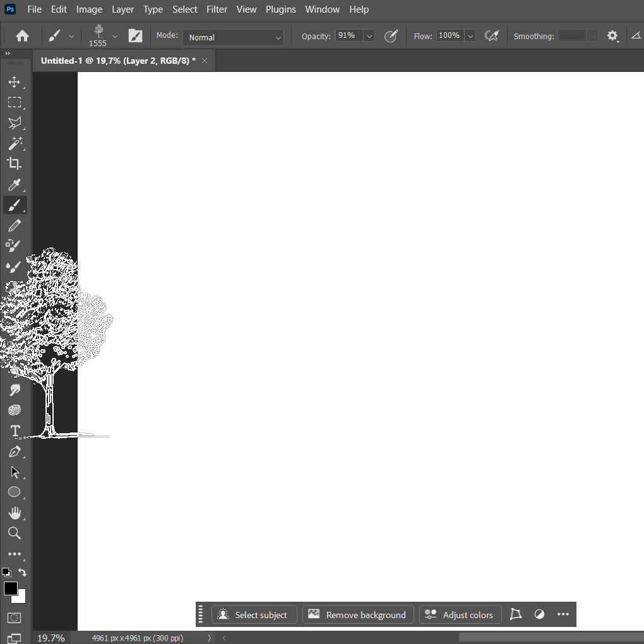This screenshot has height=644, width=644.
Task: Open the Filter menu
Action: pyautogui.click(x=217, y=9)
